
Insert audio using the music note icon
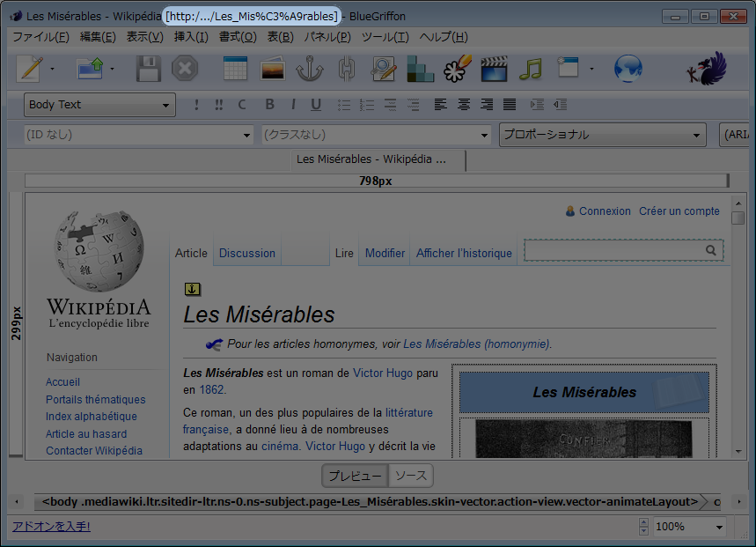[531, 69]
